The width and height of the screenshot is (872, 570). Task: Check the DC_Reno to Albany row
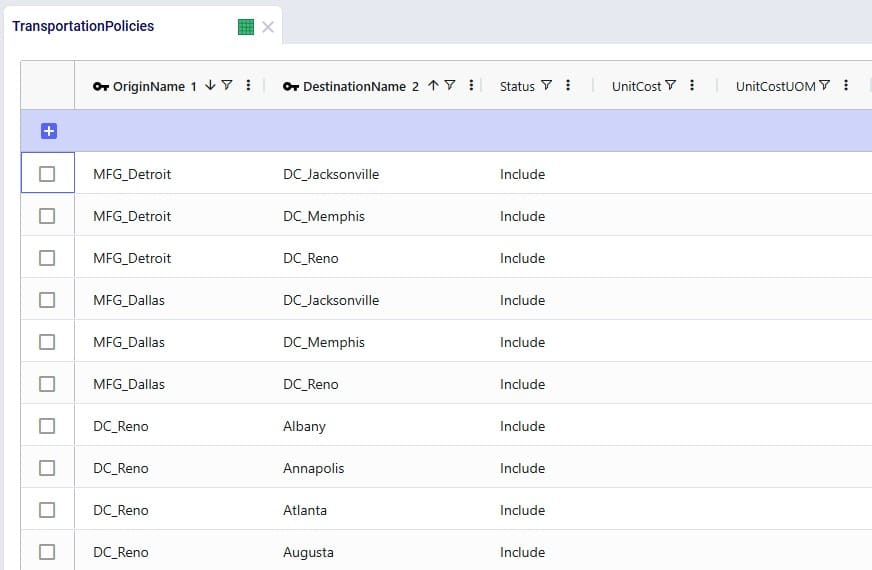(47, 426)
